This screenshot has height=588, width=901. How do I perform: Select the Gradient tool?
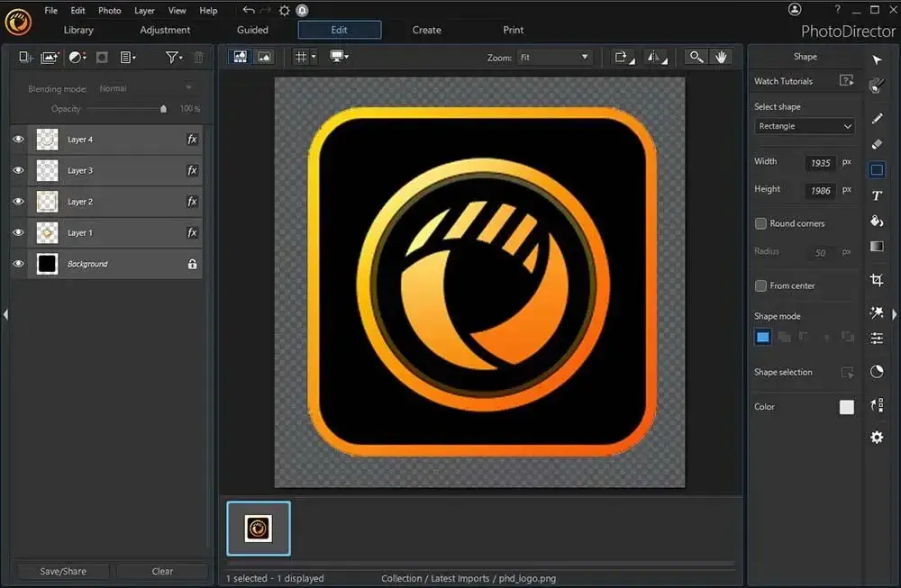pos(877,247)
